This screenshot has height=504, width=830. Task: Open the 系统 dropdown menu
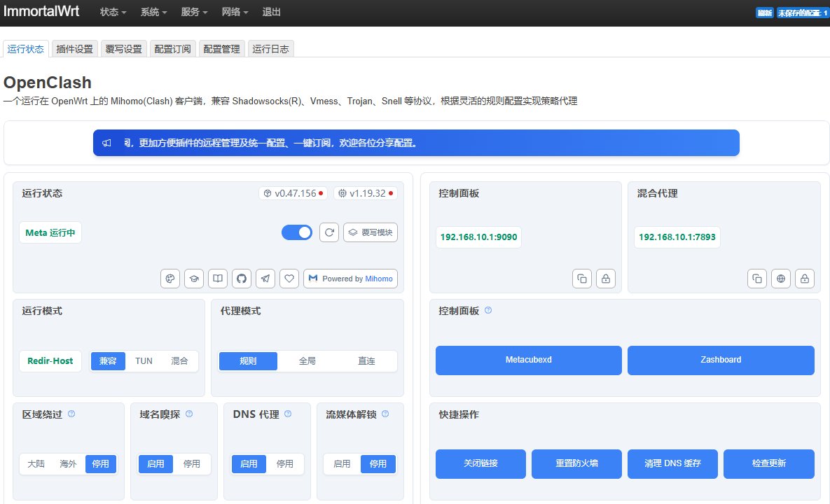point(153,12)
